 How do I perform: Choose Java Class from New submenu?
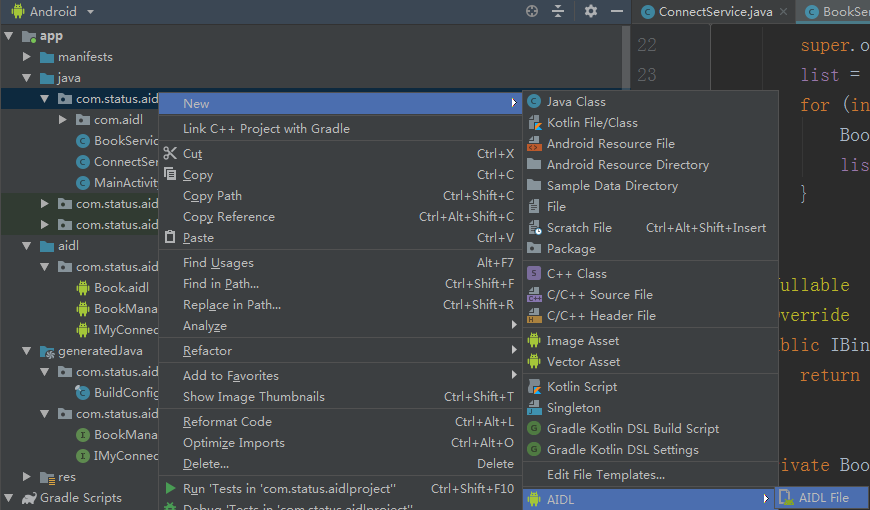coord(576,102)
